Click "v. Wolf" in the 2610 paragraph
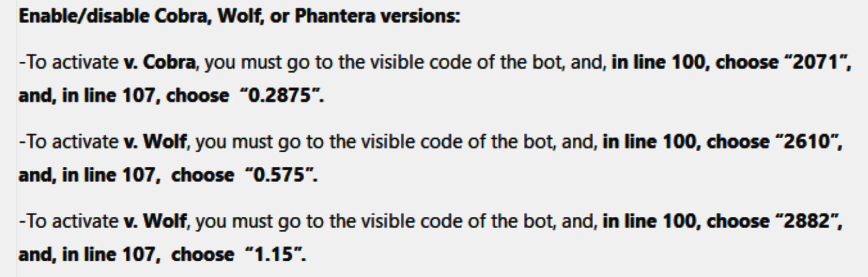Image resolution: width=868 pixels, height=277 pixels. 155,142
